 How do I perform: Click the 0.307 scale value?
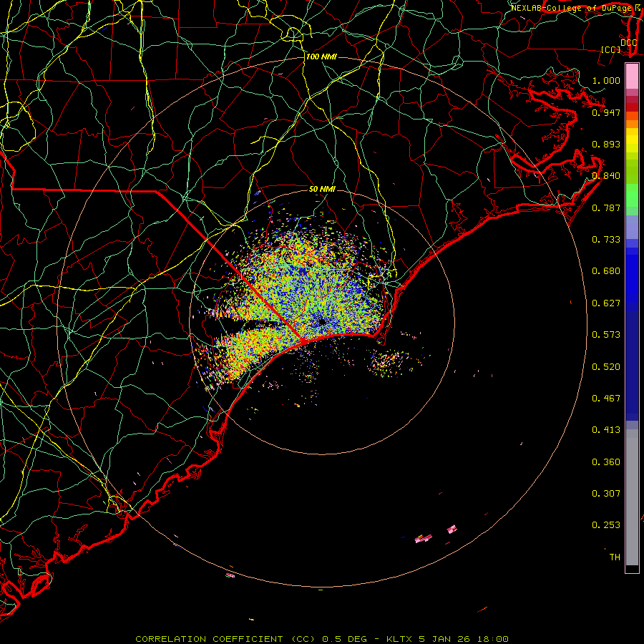tap(606, 494)
